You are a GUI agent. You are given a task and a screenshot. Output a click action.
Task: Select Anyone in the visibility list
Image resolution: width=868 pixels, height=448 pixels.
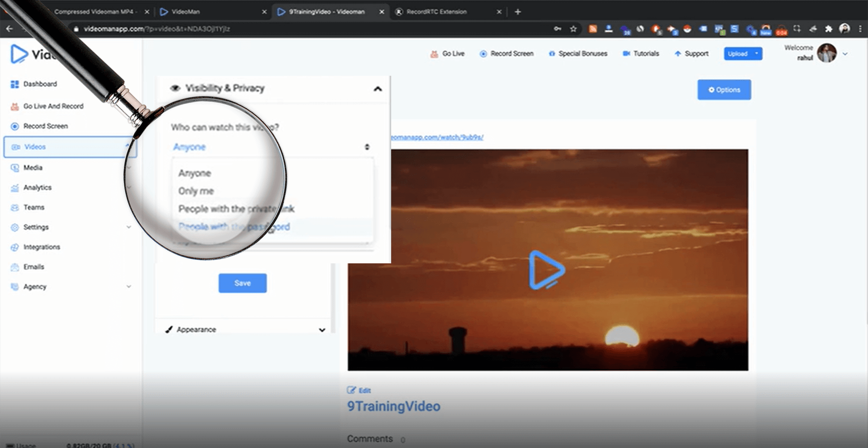pos(195,173)
